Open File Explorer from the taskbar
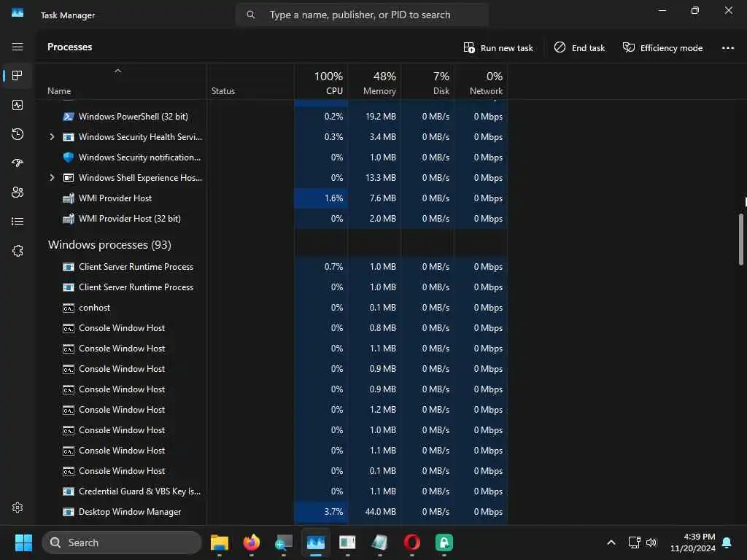Viewport: 747px width, 560px height. [220, 542]
